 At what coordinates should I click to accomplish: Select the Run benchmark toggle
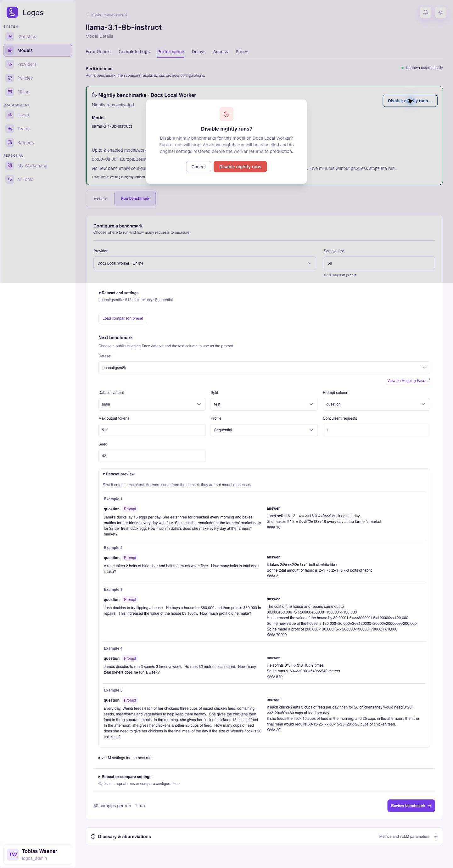click(135, 199)
